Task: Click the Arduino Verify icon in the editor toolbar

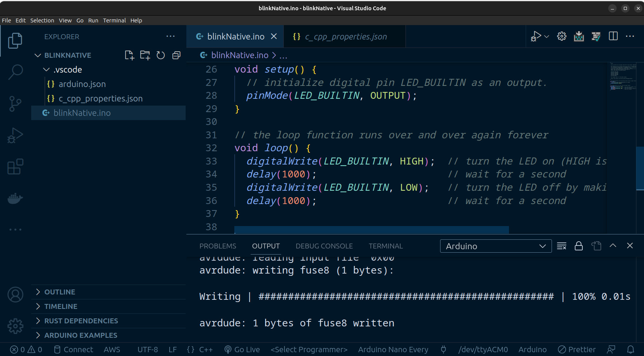Action: [x=596, y=36]
